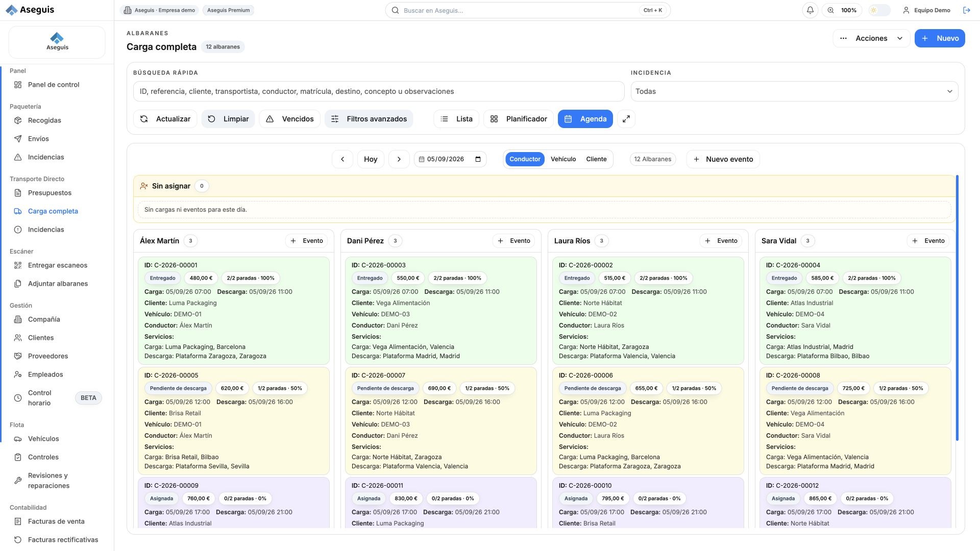Click the zoom magnifier icon beside 100%
Image resolution: width=980 pixels, height=551 pixels.
pos(831,10)
